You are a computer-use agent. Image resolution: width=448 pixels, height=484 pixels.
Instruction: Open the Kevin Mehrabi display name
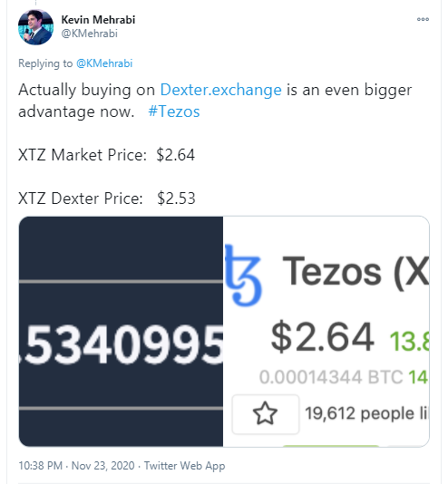tap(98, 19)
